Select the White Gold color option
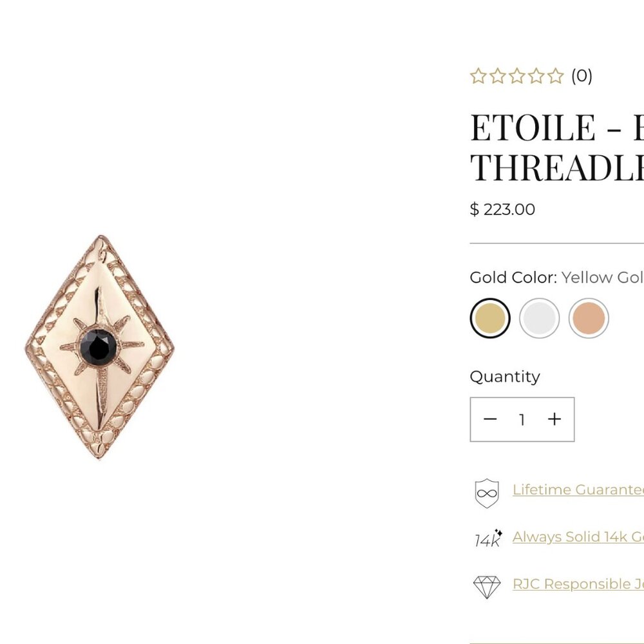 (x=540, y=317)
